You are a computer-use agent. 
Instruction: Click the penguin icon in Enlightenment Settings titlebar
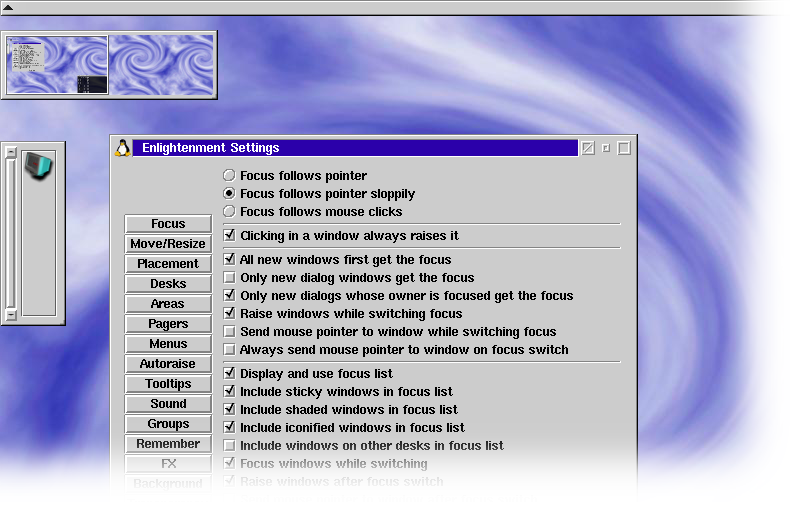pyautogui.click(x=122, y=148)
